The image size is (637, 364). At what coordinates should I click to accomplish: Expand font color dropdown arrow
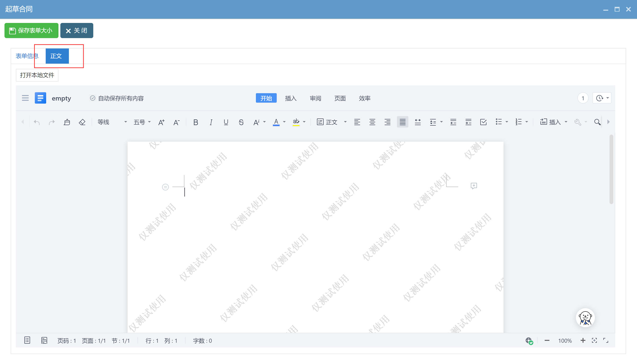tap(284, 122)
